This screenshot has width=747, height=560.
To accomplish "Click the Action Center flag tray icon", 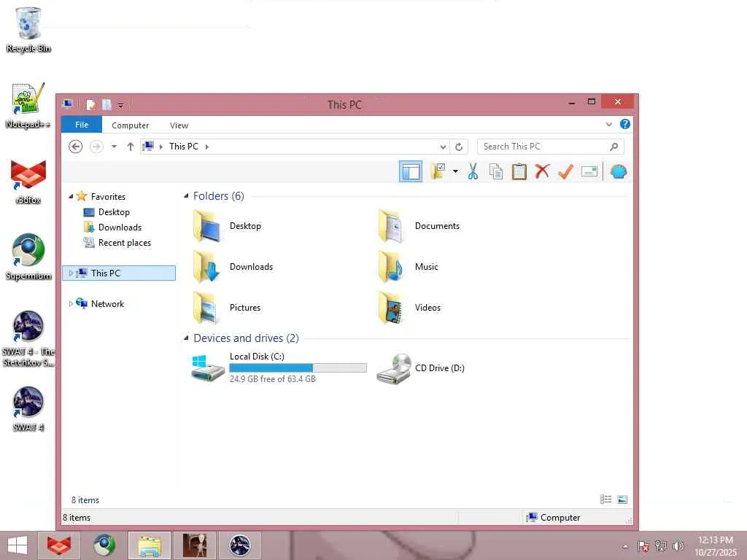I will coord(643,545).
